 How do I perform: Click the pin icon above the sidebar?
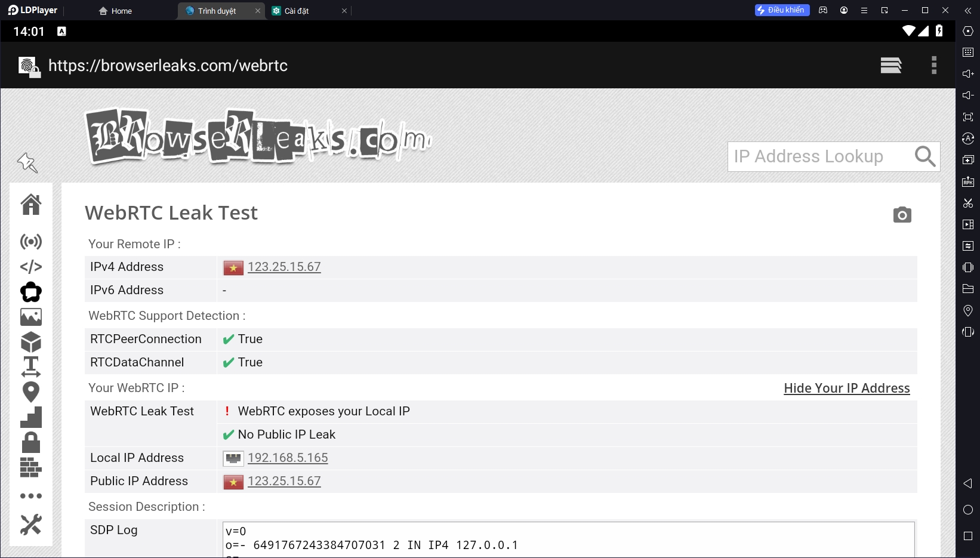click(27, 162)
